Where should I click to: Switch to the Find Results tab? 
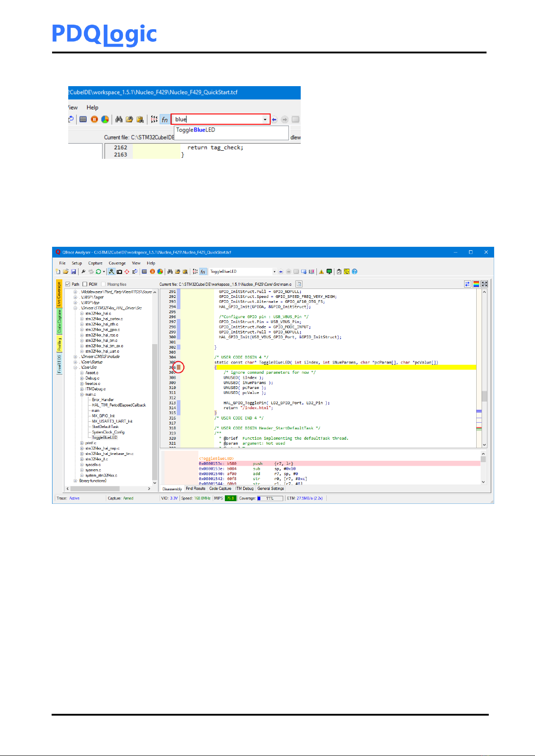(195, 489)
